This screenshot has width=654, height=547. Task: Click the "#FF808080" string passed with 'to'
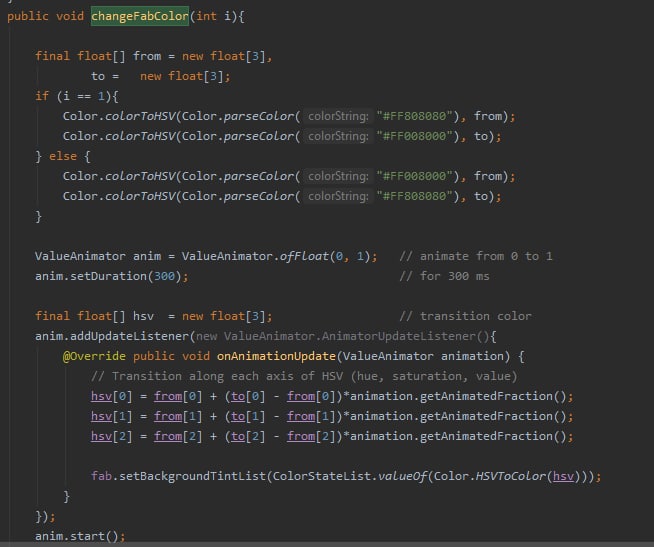point(415,196)
